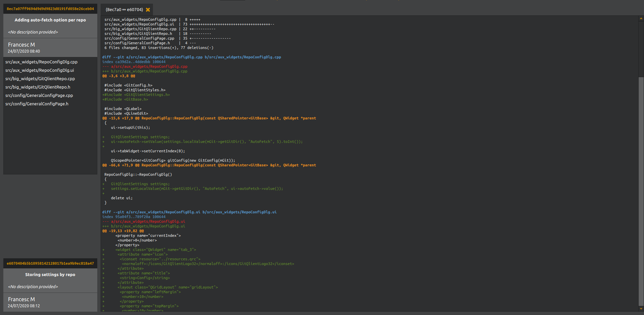
Task: Select src/aux_widgets/RepoConfigDlg.ui in file list
Action: (40, 70)
